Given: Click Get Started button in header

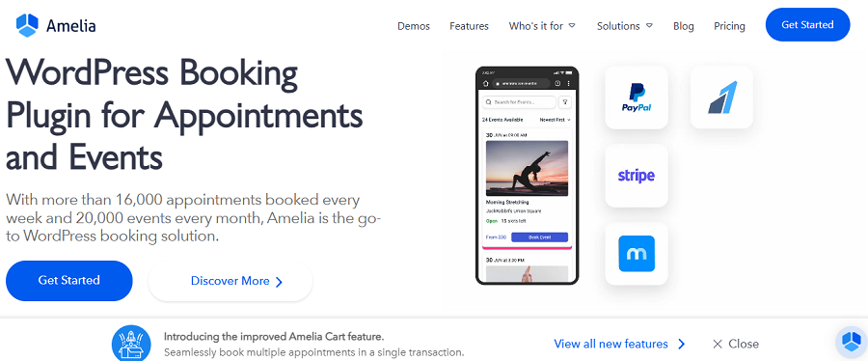Looking at the screenshot, I should [807, 25].
